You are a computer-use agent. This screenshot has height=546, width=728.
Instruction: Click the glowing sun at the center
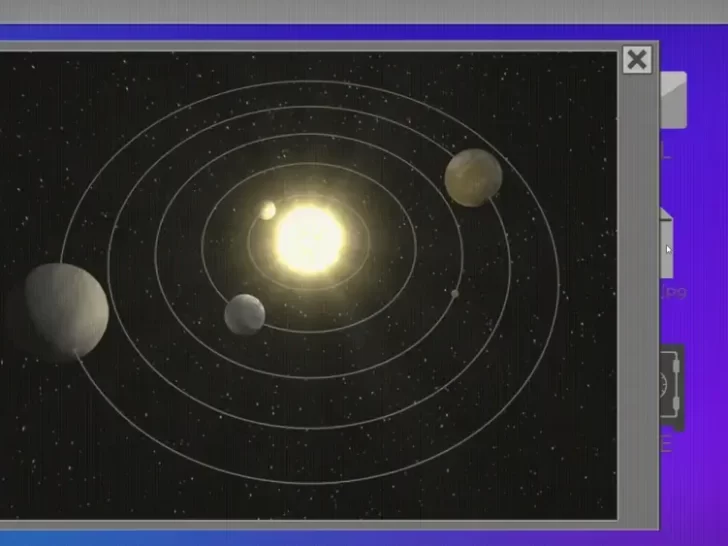309,239
